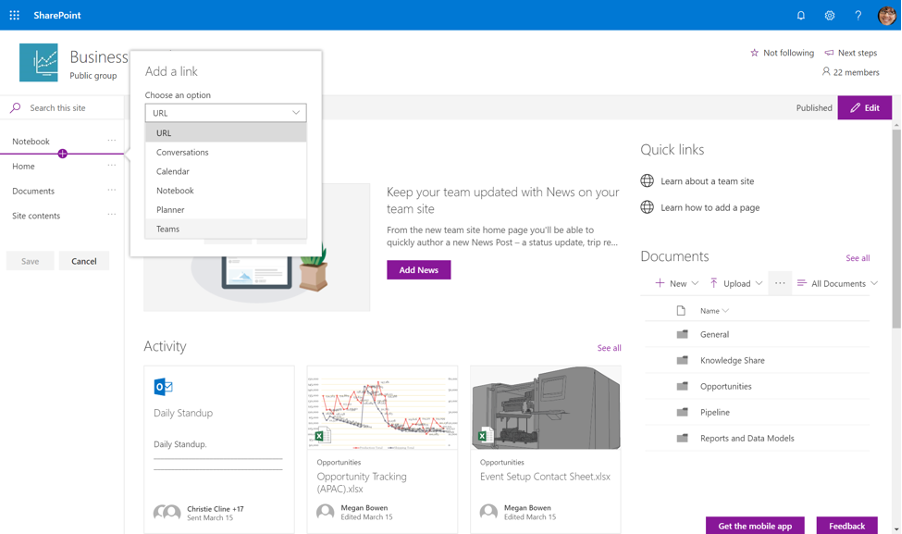This screenshot has height=534, width=902.
Task: Click the Outlook icon on Daily Standup card
Action: [163, 387]
